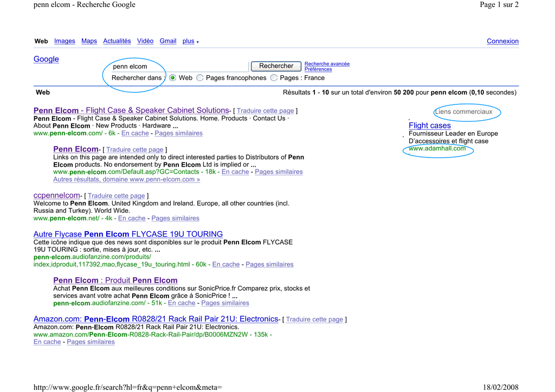Viewport: 555px width, 392px height.
Task: Click "Autres résultats, domaine www.penn-elcom.com »"
Action: [127, 179]
